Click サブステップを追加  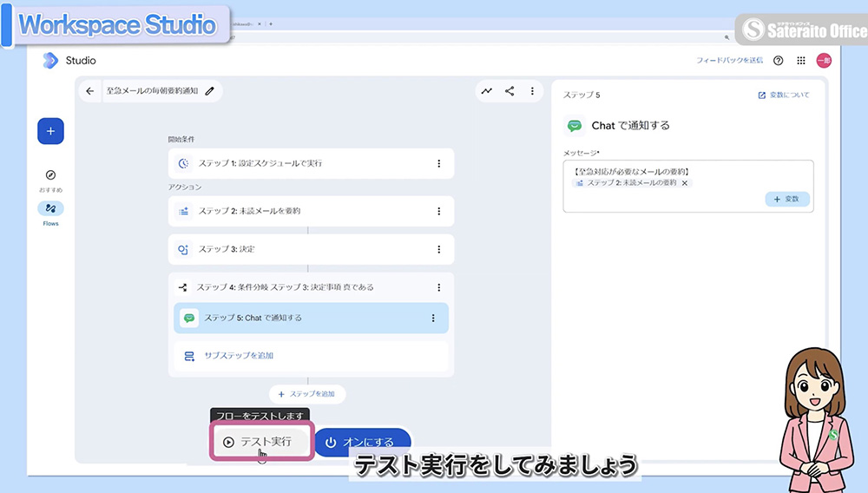point(311,356)
